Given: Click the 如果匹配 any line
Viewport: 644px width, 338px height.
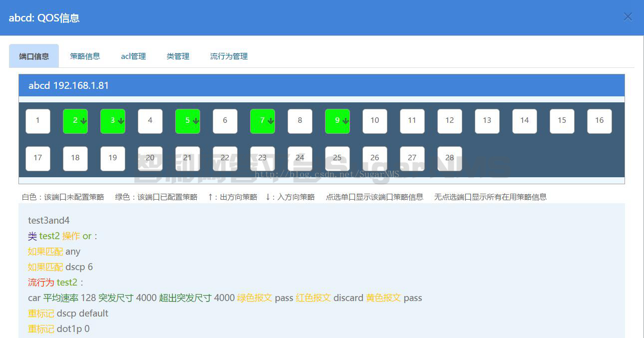Looking at the screenshot, I should 54,251.
